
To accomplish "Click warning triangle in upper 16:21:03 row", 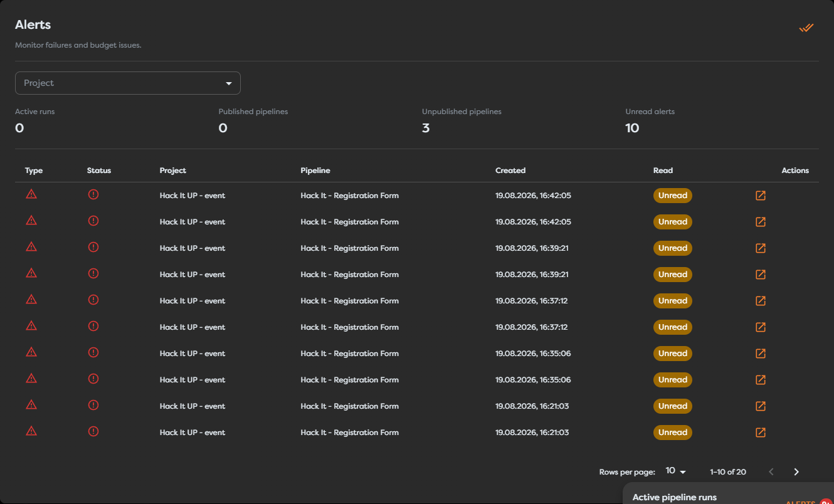I will [x=31, y=405].
